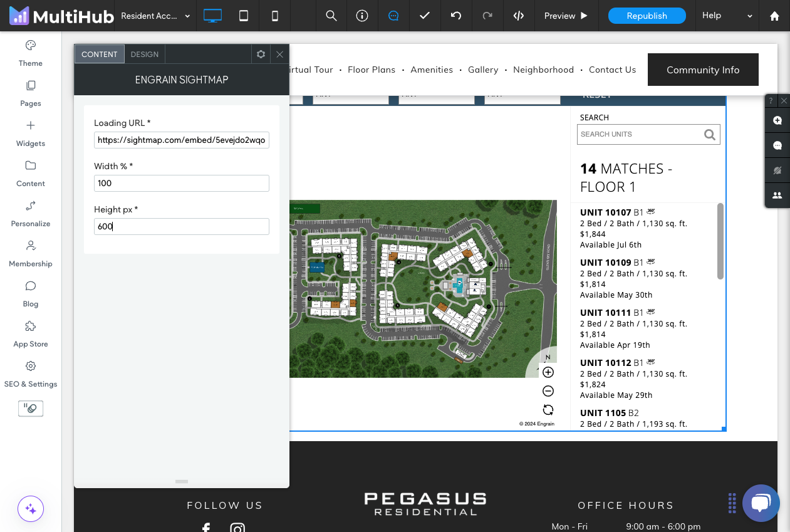Click the checkmark save icon

[425, 16]
